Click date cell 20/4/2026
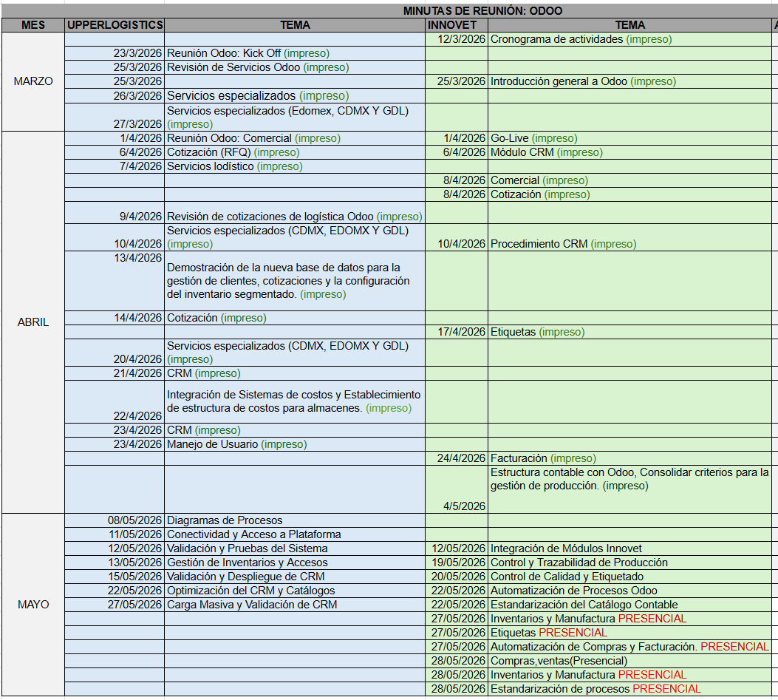The width and height of the screenshot is (778, 700). [x=115, y=353]
